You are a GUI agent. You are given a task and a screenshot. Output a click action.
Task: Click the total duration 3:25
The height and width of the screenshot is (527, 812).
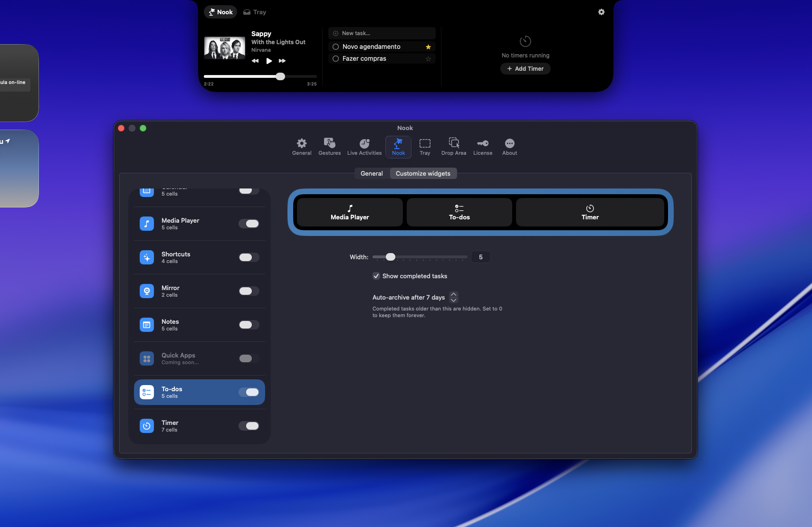coord(312,84)
